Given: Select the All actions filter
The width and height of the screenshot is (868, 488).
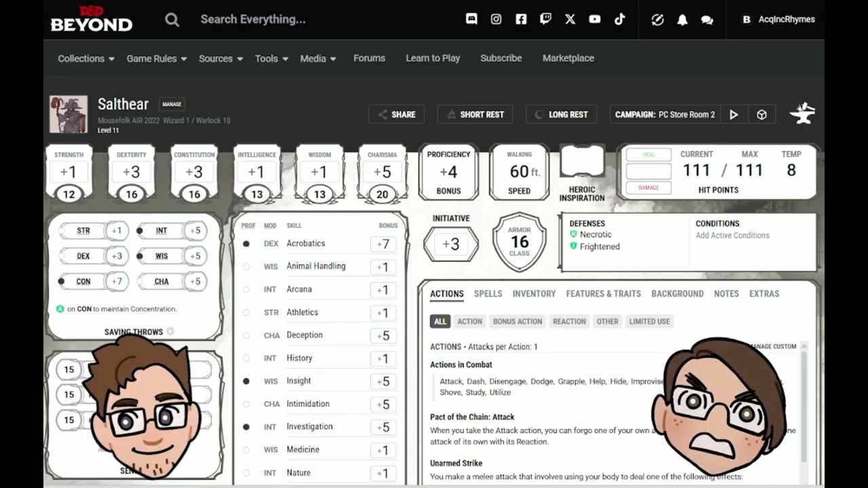Looking at the screenshot, I should coord(441,321).
